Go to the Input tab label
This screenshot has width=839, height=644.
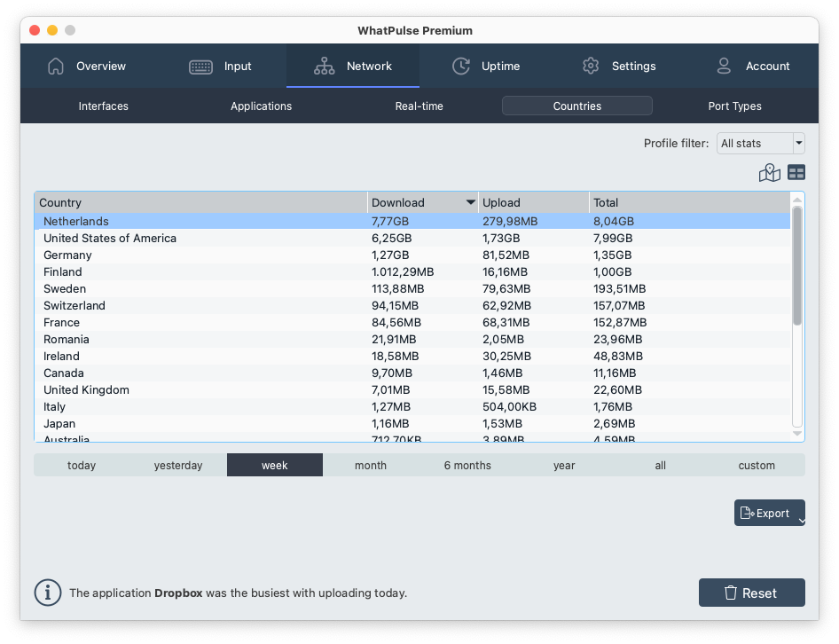(238, 67)
